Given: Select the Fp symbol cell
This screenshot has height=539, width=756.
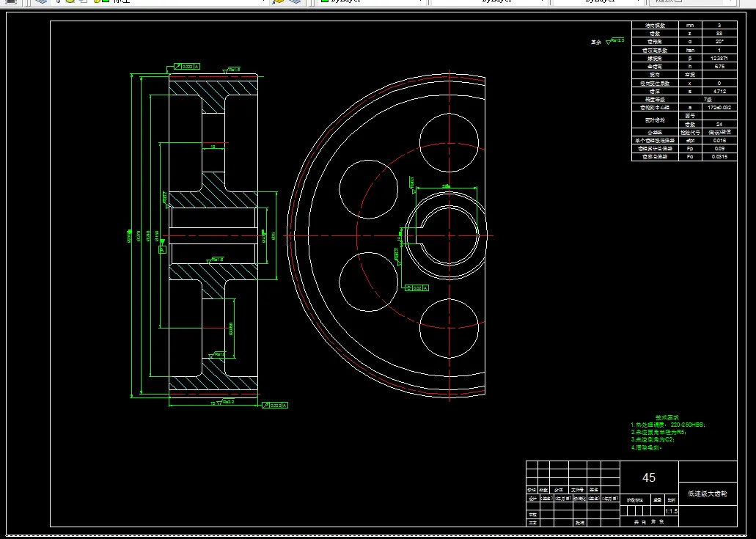Looking at the screenshot, I should click(690, 148).
